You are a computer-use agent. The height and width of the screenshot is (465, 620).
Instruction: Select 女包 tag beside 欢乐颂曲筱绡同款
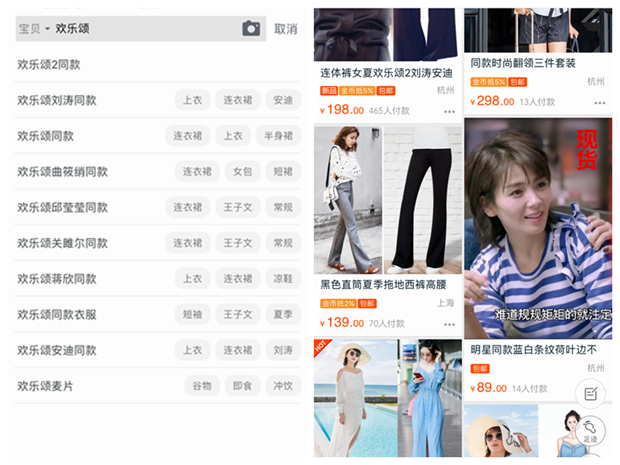click(x=243, y=172)
